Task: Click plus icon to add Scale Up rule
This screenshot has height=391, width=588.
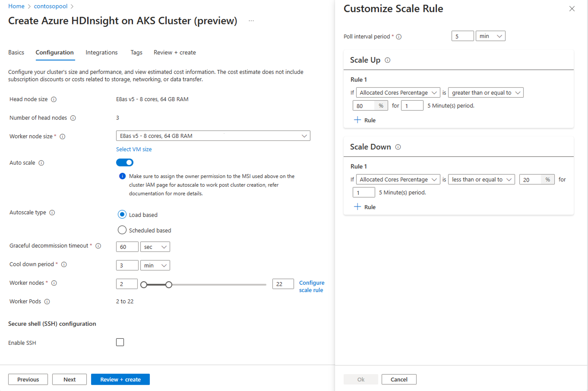Action: pos(357,120)
